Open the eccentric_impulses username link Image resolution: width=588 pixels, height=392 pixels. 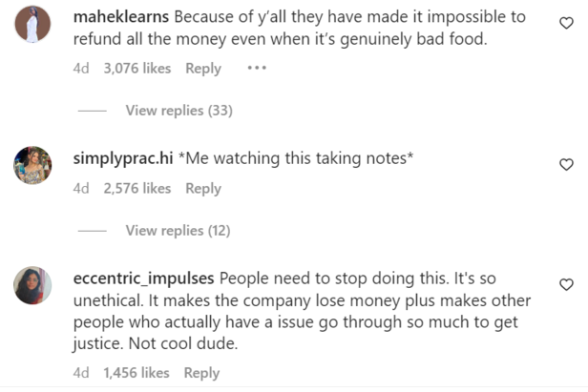point(144,279)
